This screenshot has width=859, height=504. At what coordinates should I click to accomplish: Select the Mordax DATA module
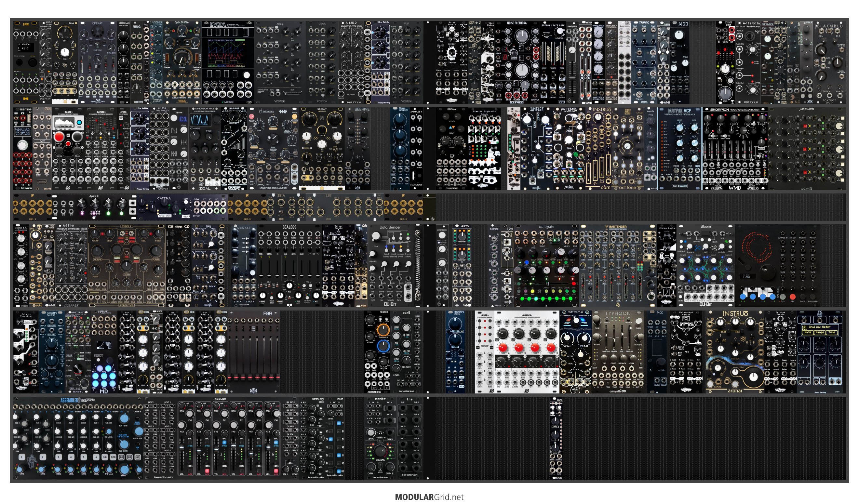coord(227,62)
